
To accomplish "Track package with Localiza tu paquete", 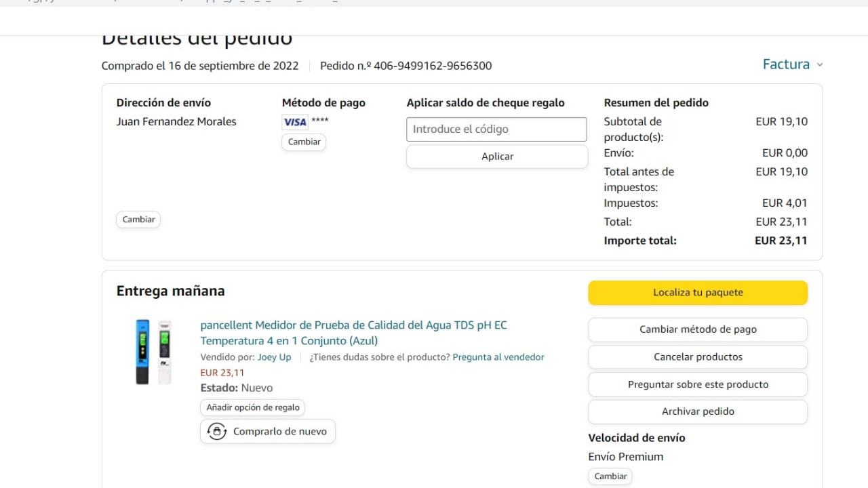I will pos(698,293).
